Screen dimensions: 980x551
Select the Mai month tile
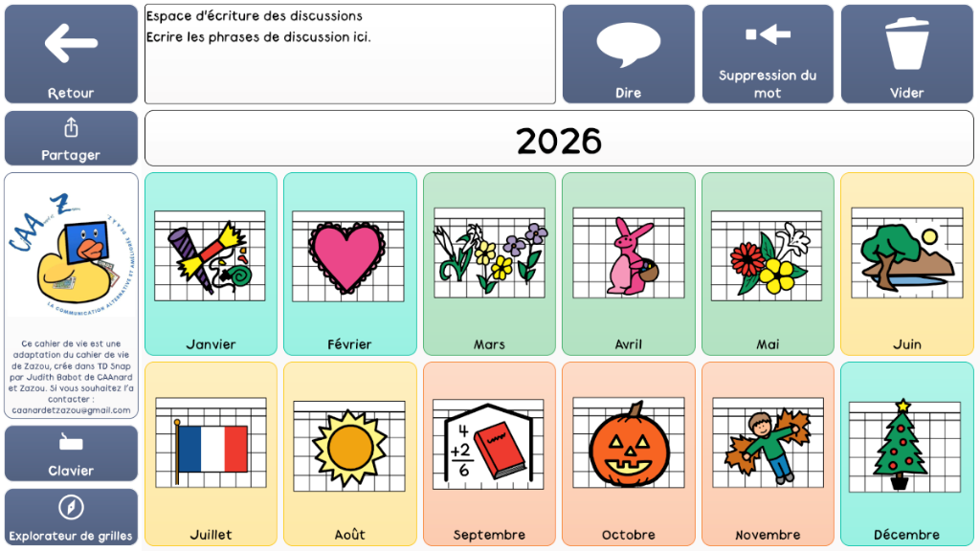coord(768,263)
